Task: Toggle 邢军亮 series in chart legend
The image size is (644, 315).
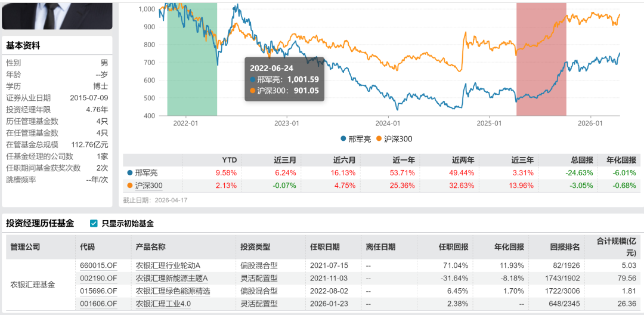Action: 356,139
